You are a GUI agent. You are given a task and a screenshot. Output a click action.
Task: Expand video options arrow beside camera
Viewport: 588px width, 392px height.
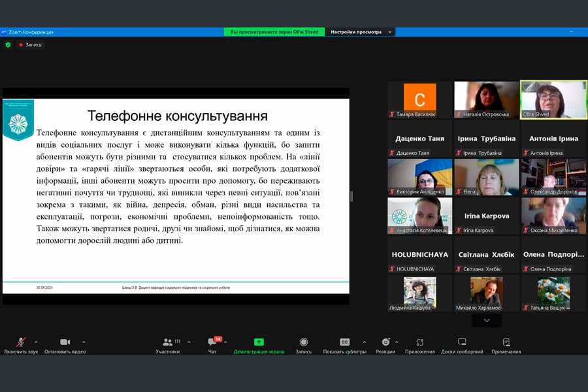coord(84,342)
